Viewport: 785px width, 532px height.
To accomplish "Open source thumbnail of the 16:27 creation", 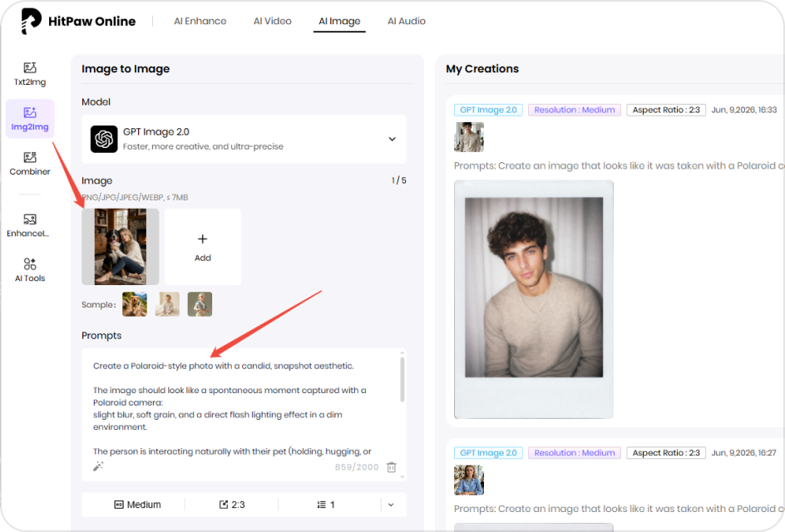I will (469, 480).
